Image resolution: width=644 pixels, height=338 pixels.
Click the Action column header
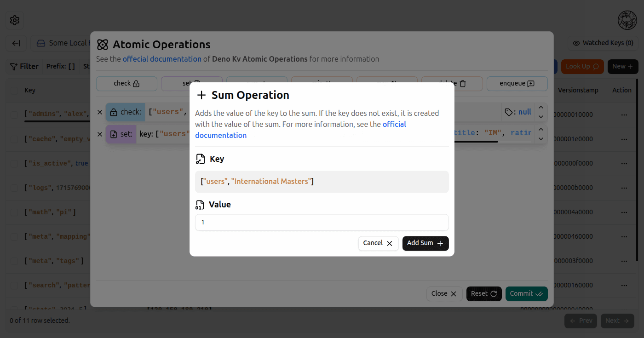[x=622, y=90]
